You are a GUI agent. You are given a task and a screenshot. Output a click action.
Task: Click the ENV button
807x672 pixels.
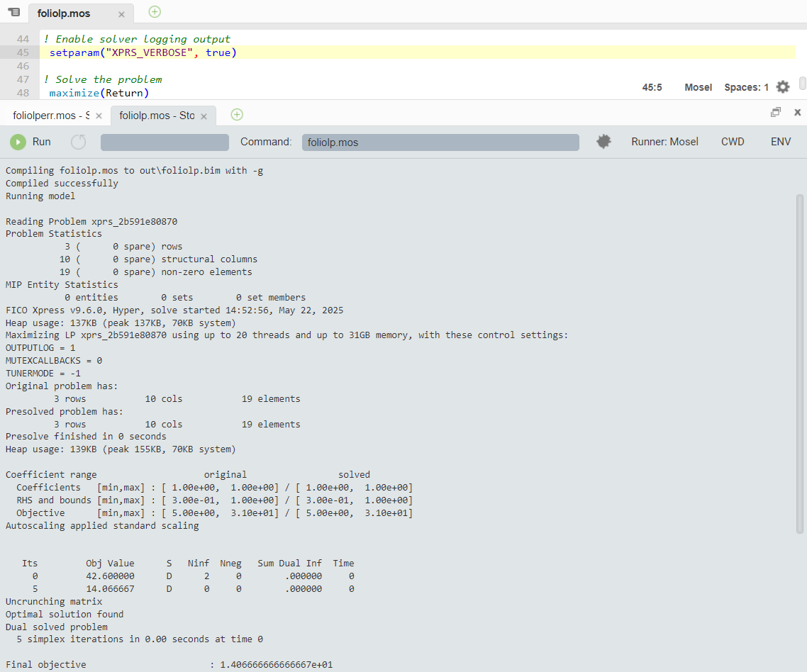pyautogui.click(x=780, y=142)
